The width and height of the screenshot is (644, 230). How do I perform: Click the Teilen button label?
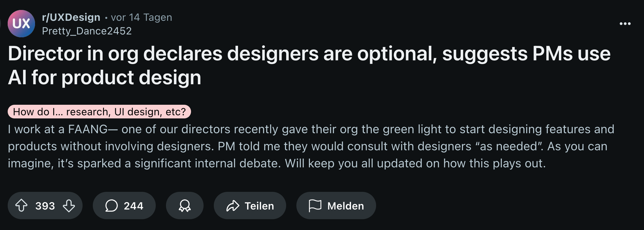pos(259,206)
